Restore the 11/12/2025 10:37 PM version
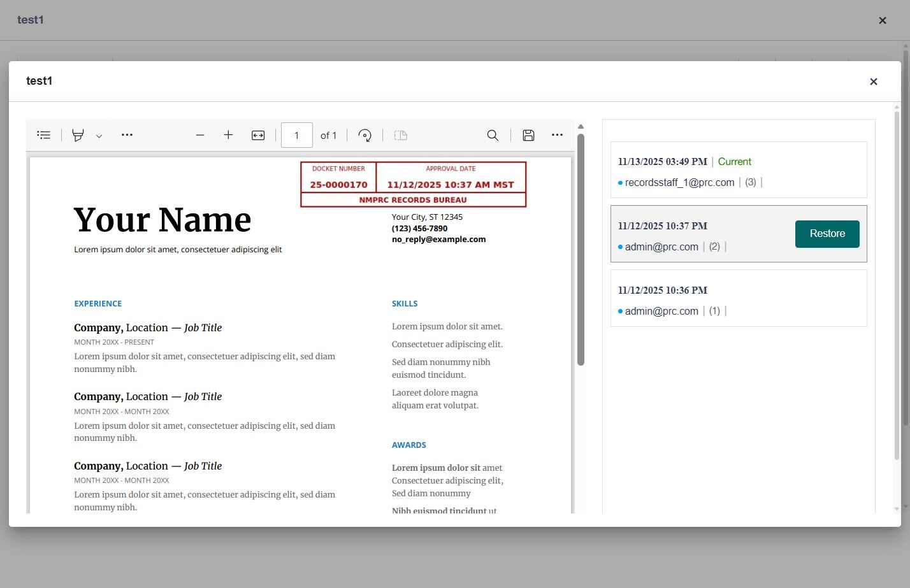Screen dimensions: 910x588 827,234
